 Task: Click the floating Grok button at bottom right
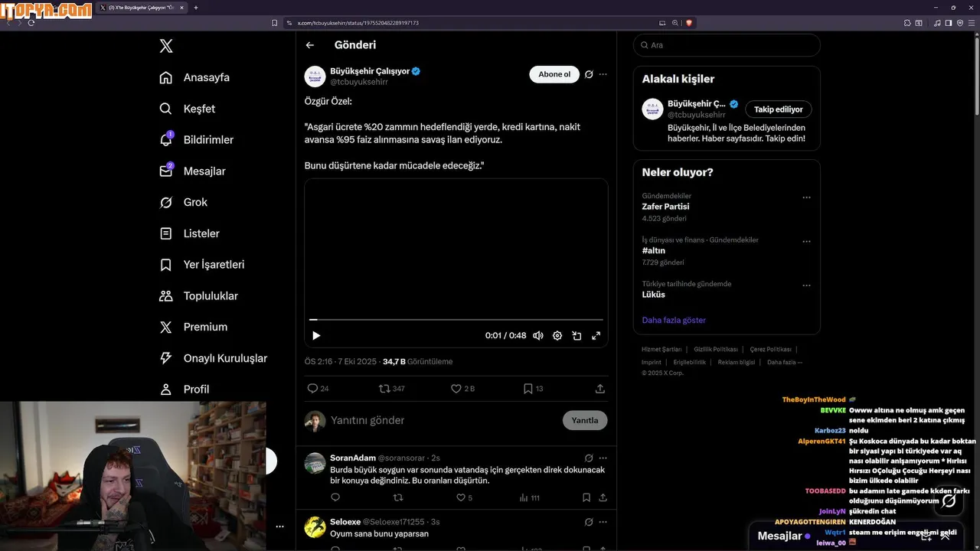[949, 501]
